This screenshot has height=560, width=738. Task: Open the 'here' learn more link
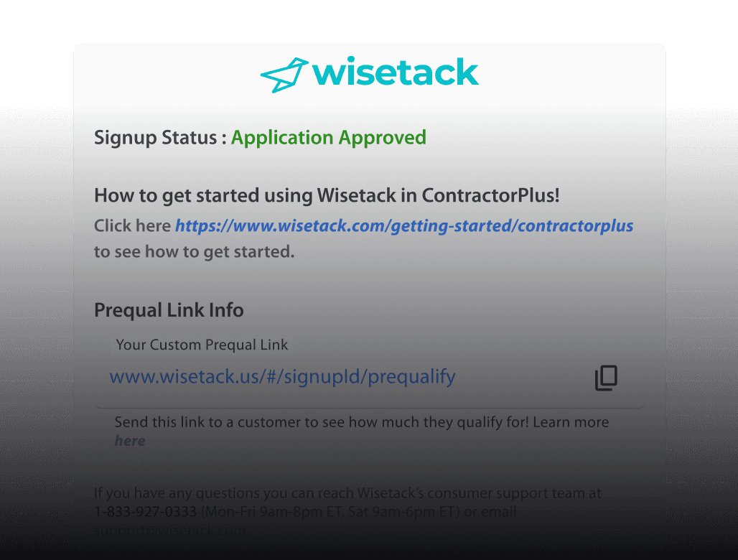(x=130, y=441)
